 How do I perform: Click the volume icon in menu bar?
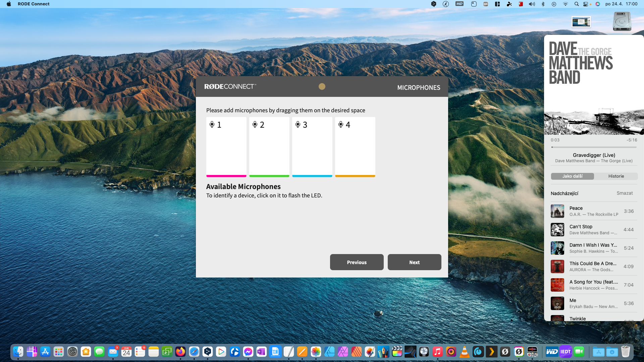(532, 4)
